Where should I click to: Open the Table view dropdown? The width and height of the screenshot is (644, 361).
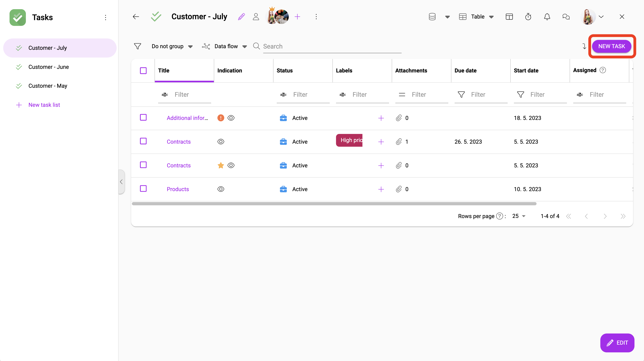477,17
